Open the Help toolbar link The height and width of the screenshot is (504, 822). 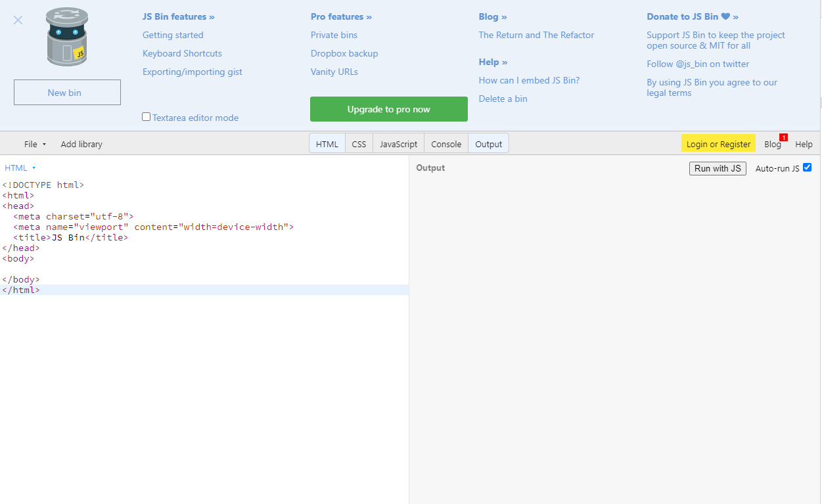[x=804, y=144]
